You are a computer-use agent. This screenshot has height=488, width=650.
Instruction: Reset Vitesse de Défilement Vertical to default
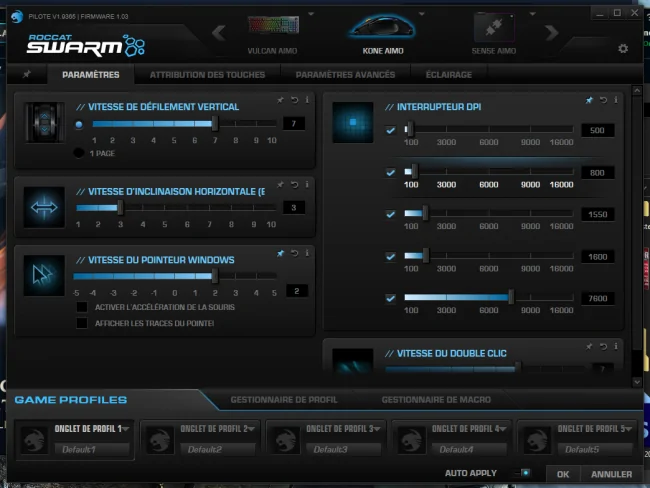[x=294, y=100]
